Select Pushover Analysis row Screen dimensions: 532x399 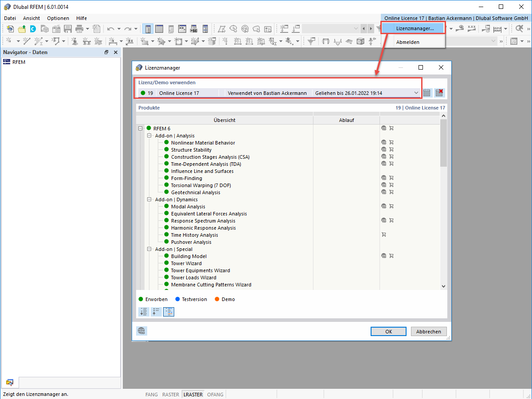(x=191, y=242)
